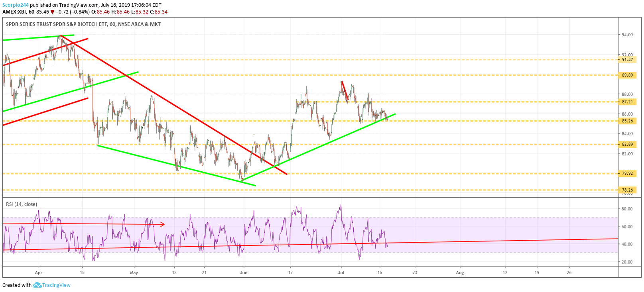Click the SPDR S&P BIOTECH ETF chart title
This screenshot has height=292, width=644.
coord(83,24)
